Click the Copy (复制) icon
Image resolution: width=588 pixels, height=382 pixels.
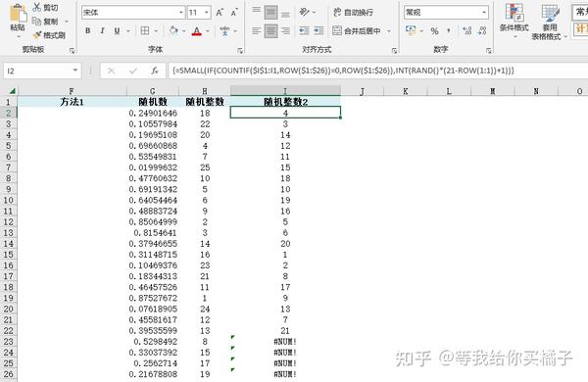(x=36, y=21)
